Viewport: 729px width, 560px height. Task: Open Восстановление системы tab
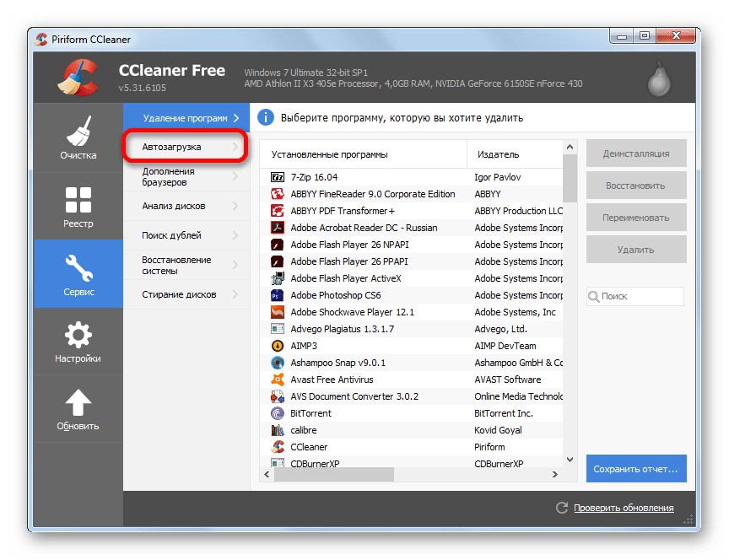pyautogui.click(x=186, y=265)
